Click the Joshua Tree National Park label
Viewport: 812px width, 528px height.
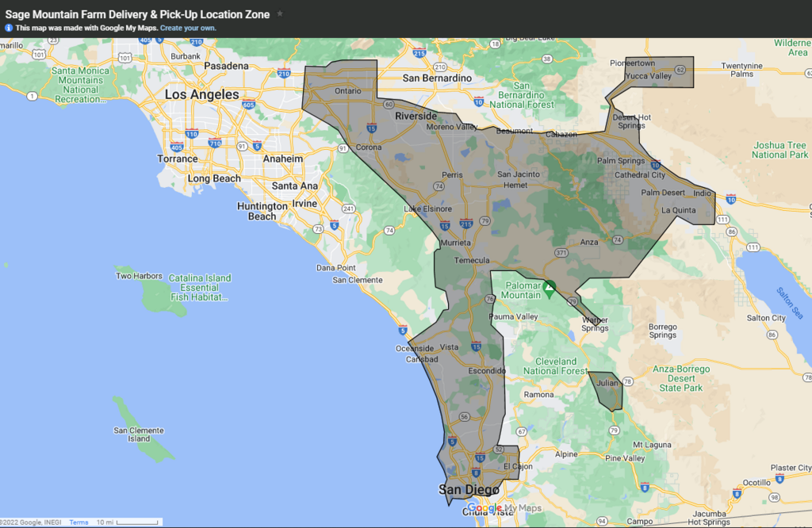[x=780, y=150]
